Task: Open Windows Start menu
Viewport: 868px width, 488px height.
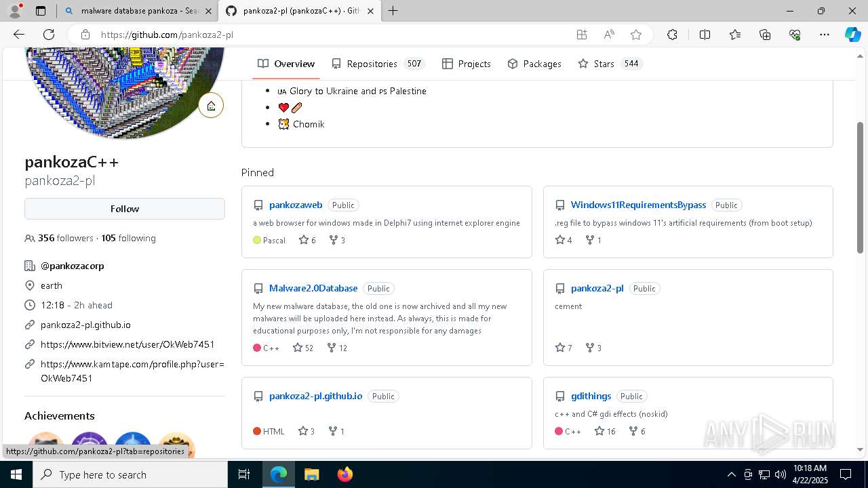Action: (16, 474)
